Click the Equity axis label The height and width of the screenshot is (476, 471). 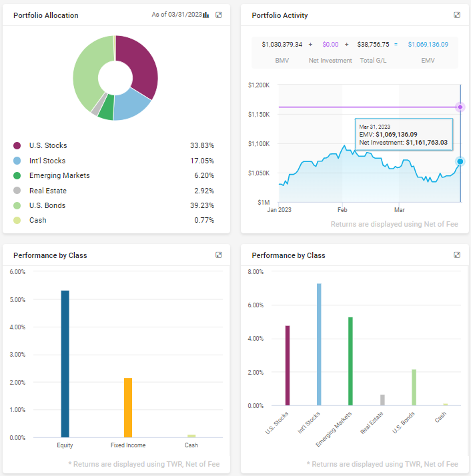pos(65,445)
